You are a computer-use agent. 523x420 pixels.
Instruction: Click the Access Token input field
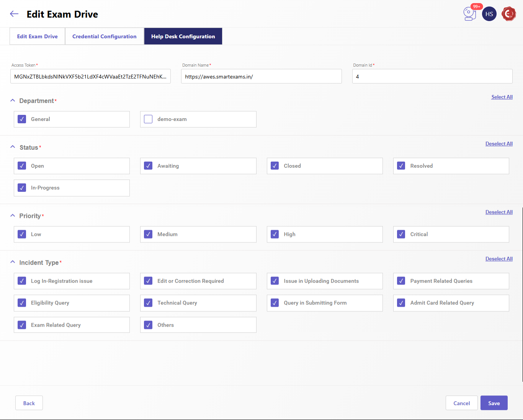click(x=90, y=77)
